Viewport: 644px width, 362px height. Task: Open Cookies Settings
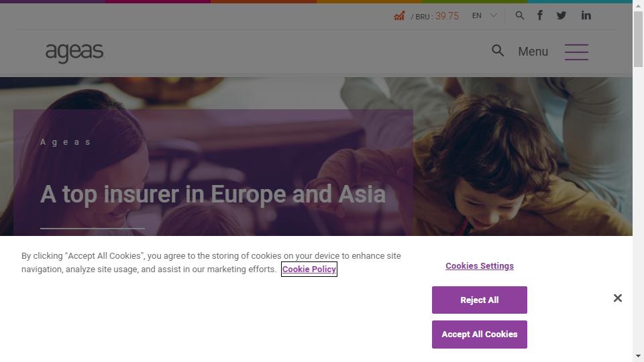point(480,266)
